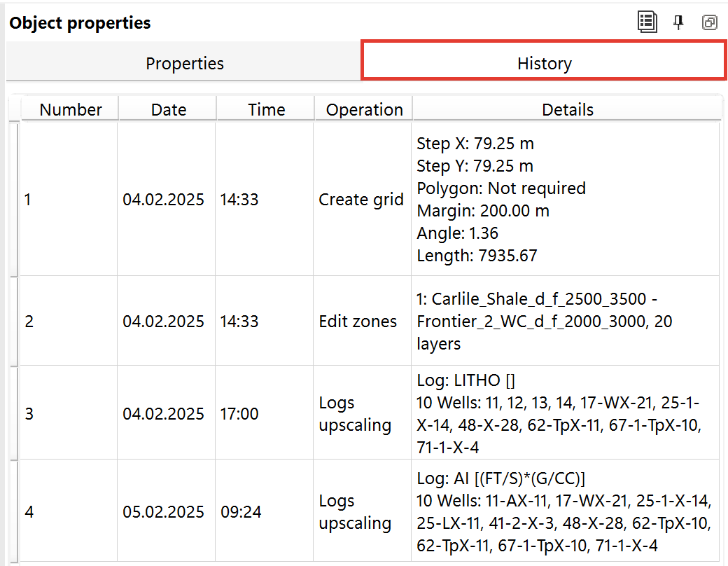Sort entries by the Time column
Viewport: 728px width, 566px height.
(x=265, y=109)
